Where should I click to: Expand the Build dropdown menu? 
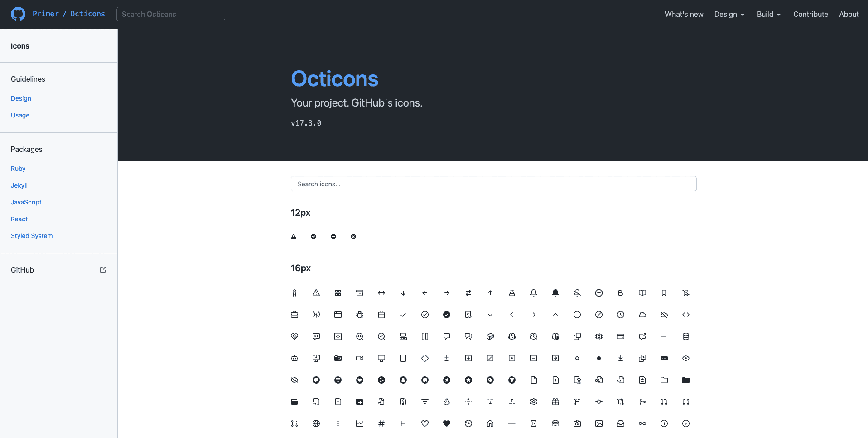point(769,14)
